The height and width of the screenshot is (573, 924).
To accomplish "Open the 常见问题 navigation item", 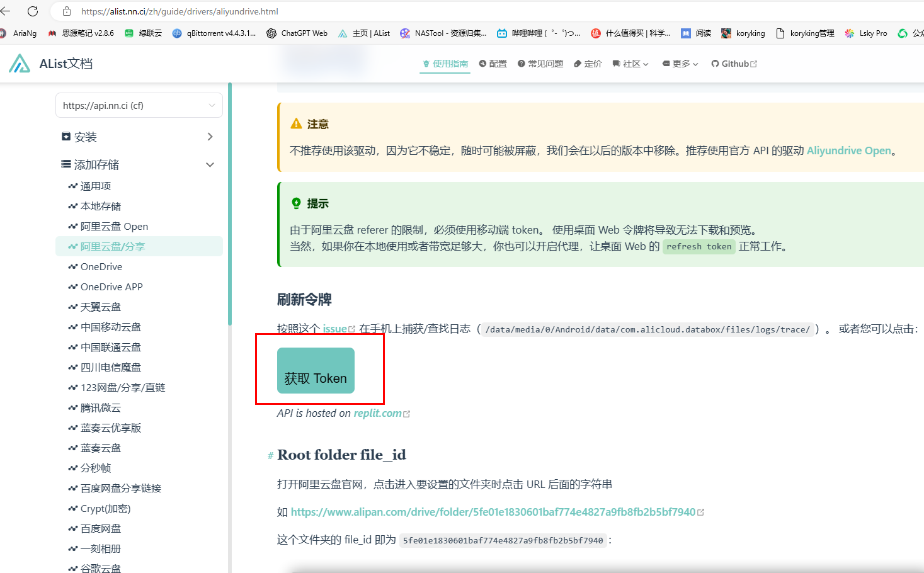I will 540,64.
